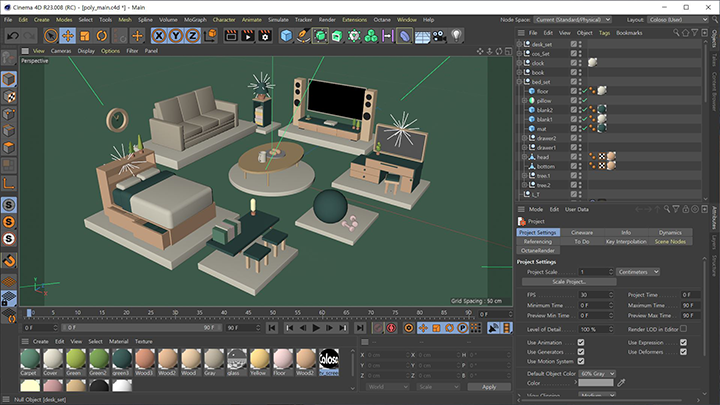Go to end of animation
This screenshot has height=405, width=720.
point(360,328)
